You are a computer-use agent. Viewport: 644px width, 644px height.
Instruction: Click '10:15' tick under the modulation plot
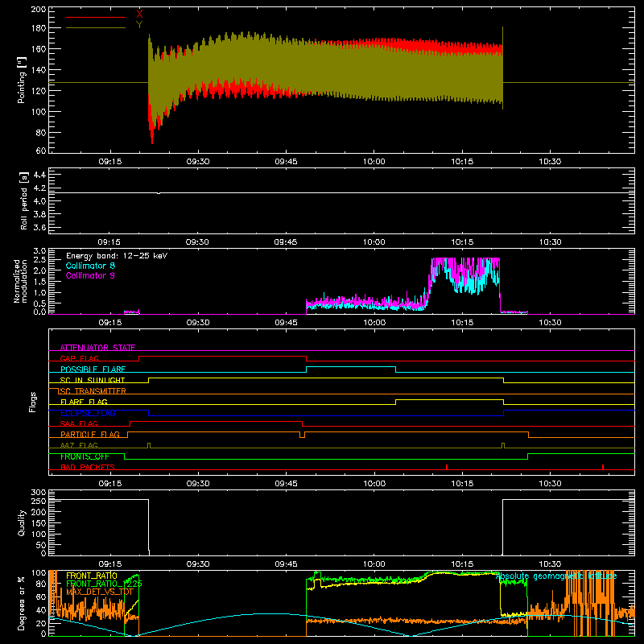462,323
